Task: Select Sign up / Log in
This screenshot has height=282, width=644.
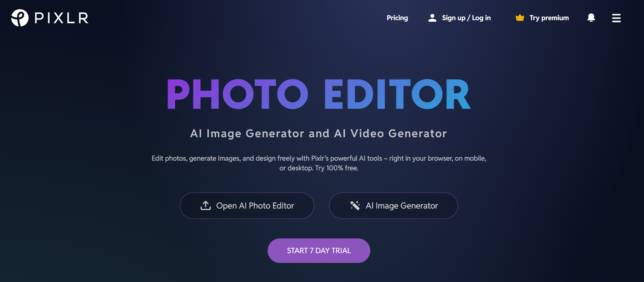Action: point(466,18)
